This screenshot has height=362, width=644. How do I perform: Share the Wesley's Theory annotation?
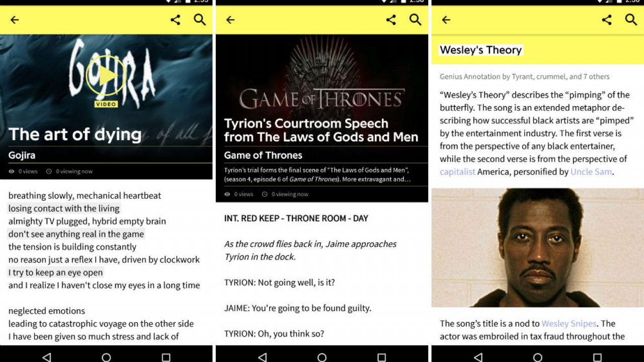(x=607, y=20)
